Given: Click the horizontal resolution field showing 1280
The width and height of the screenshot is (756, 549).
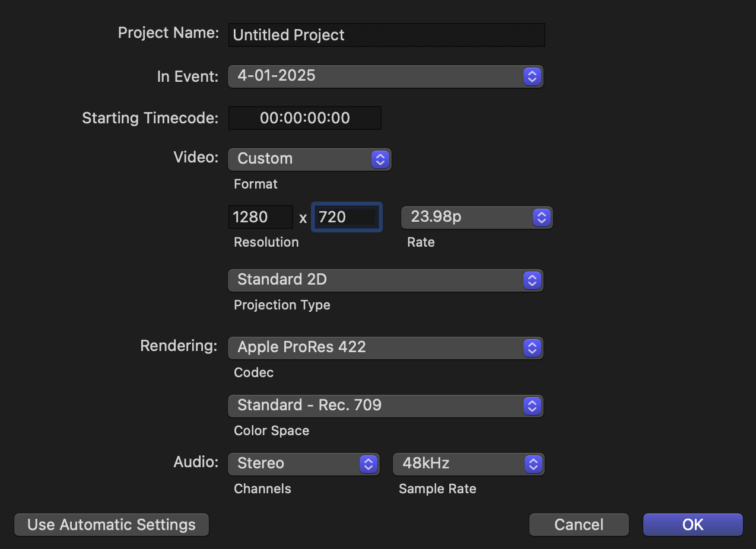Looking at the screenshot, I should 260,217.
